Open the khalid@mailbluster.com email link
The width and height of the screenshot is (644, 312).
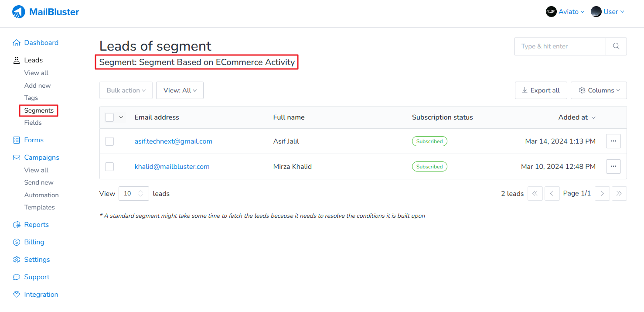[172, 167]
